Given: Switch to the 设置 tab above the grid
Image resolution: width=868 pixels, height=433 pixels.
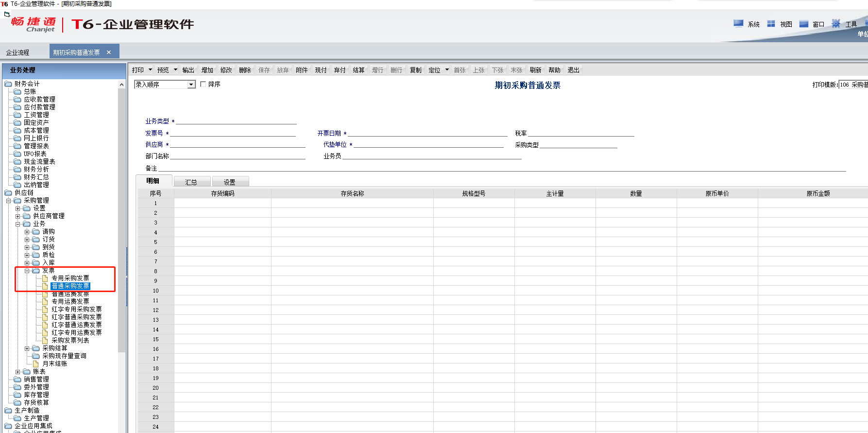Looking at the screenshot, I should coord(230,182).
